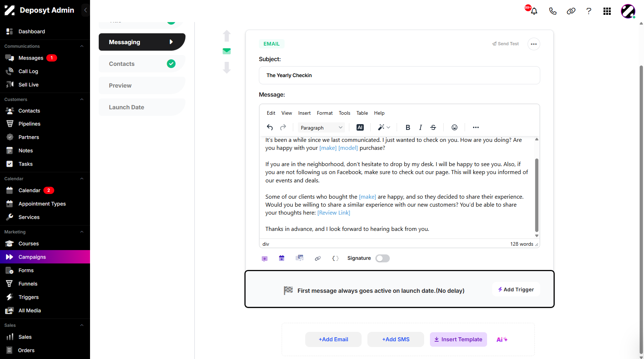Open Appointment Types page
The image size is (644, 359).
[x=42, y=204]
